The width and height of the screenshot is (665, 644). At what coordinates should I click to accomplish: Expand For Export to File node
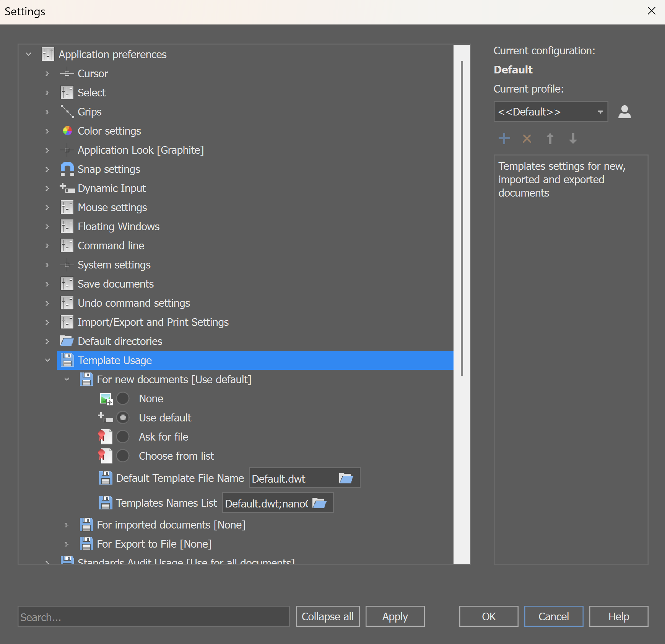pyautogui.click(x=67, y=544)
